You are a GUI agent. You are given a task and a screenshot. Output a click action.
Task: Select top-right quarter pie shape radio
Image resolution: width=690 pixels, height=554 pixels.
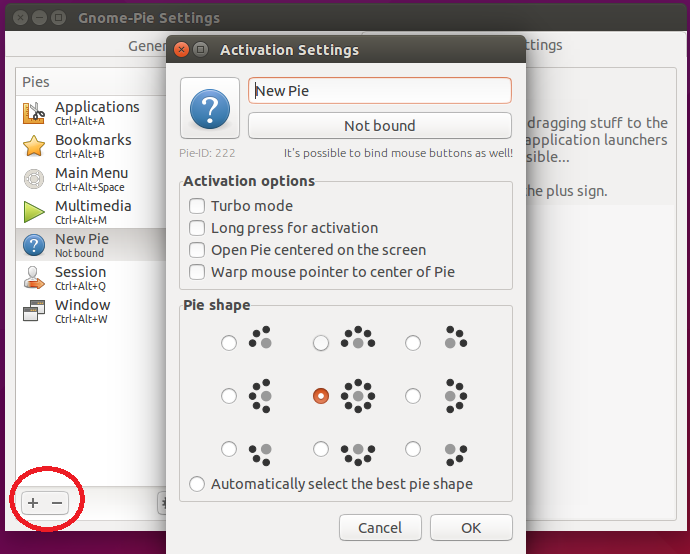(413, 343)
